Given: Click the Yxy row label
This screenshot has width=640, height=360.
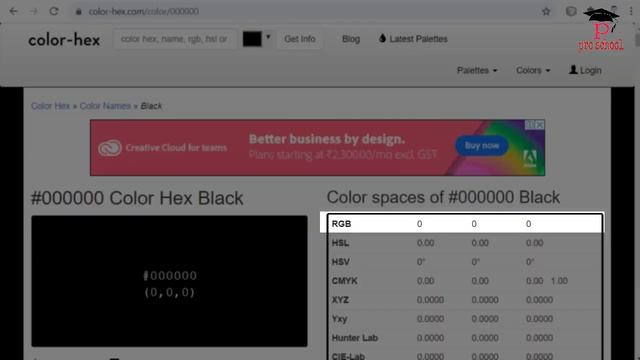Looking at the screenshot, I should (339, 319).
